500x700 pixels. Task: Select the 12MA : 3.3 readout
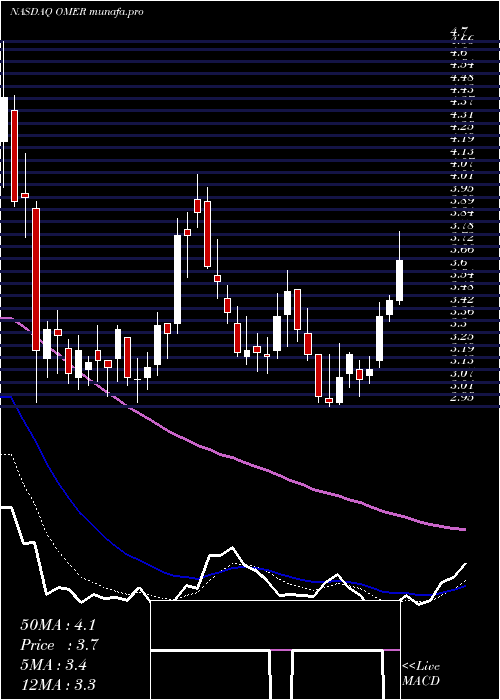[x=58, y=684]
